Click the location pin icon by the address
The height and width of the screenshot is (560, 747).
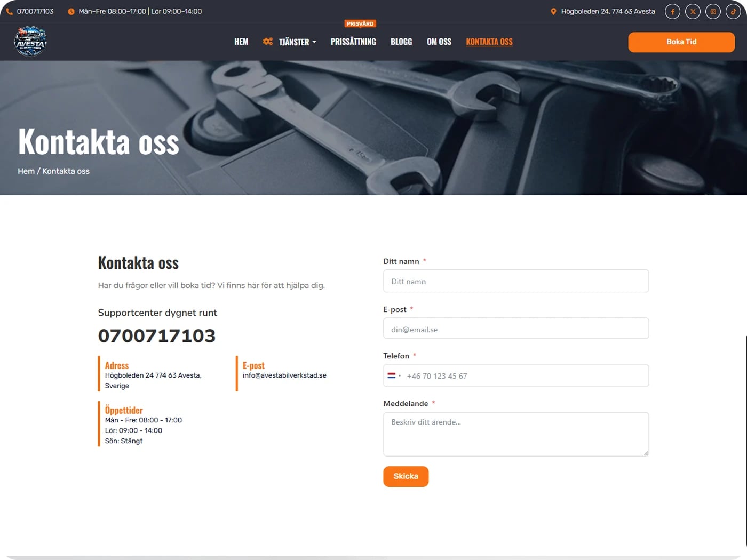coord(553,11)
